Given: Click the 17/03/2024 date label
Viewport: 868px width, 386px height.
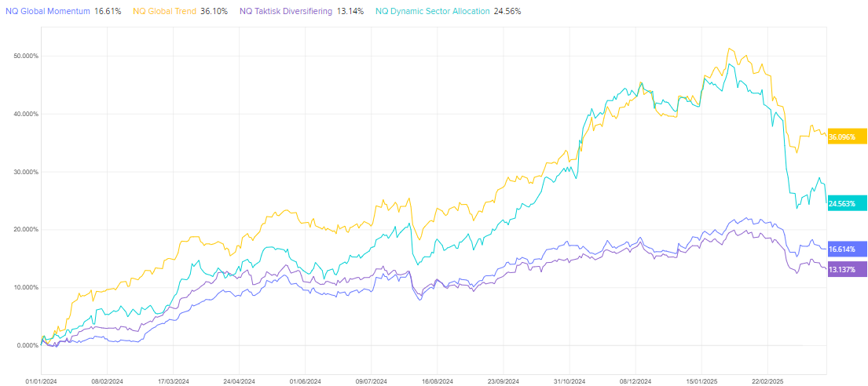Looking at the screenshot, I should (x=174, y=380).
